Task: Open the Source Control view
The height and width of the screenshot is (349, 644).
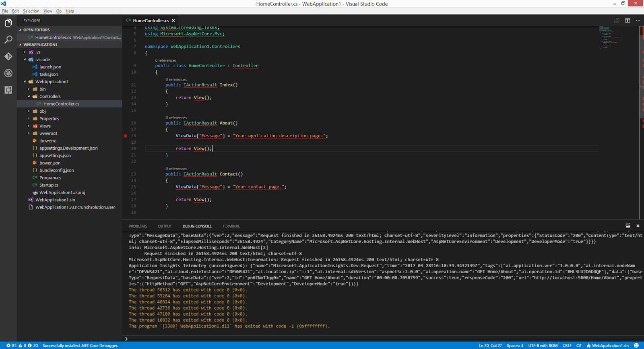Action: (8, 56)
